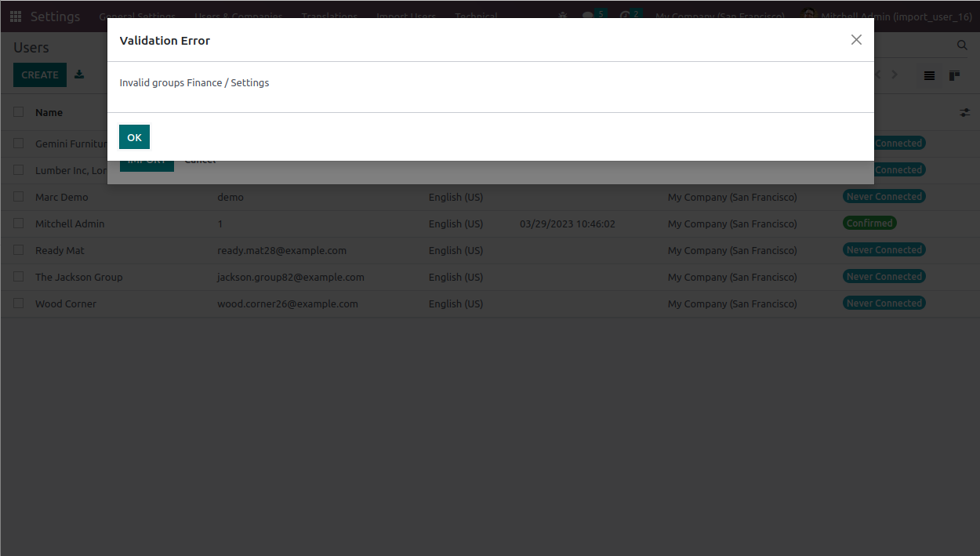The height and width of the screenshot is (556, 980).
Task: Check the Mitchell Admin row checkbox
Action: click(x=19, y=223)
